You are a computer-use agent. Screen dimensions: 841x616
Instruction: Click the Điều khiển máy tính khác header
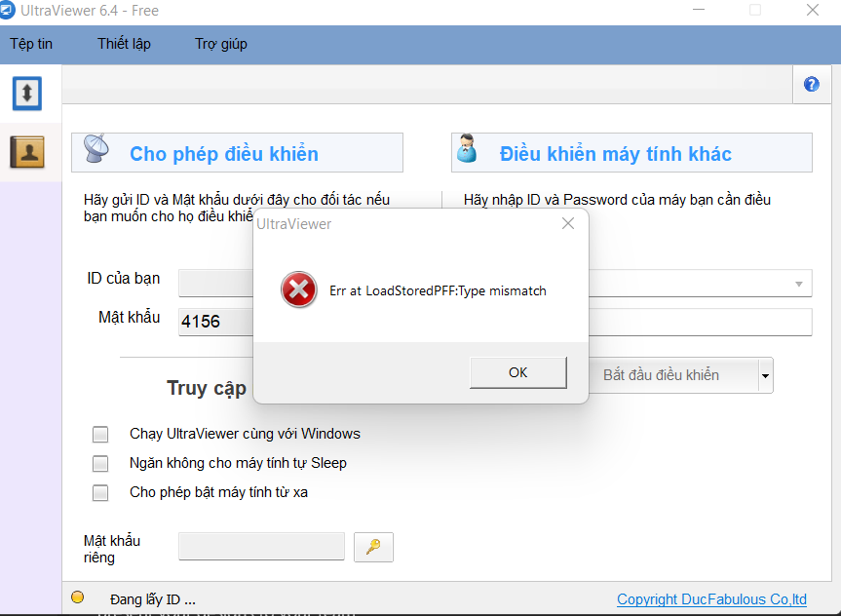pyautogui.click(x=631, y=153)
